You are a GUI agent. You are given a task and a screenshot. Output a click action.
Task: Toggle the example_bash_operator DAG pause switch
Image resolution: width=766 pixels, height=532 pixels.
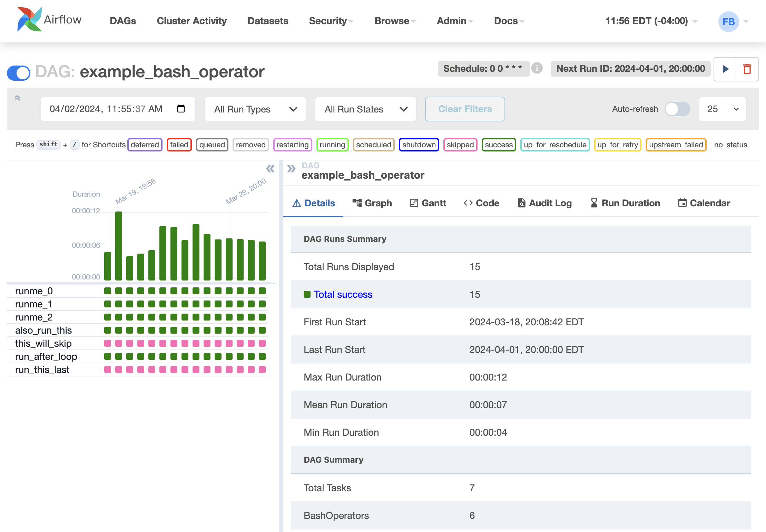point(19,72)
